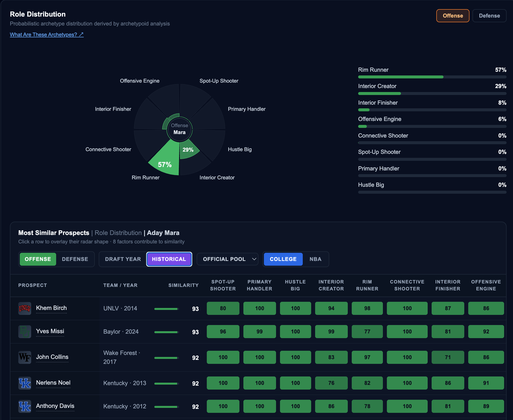Open What Are These Archetypes link

click(47, 35)
